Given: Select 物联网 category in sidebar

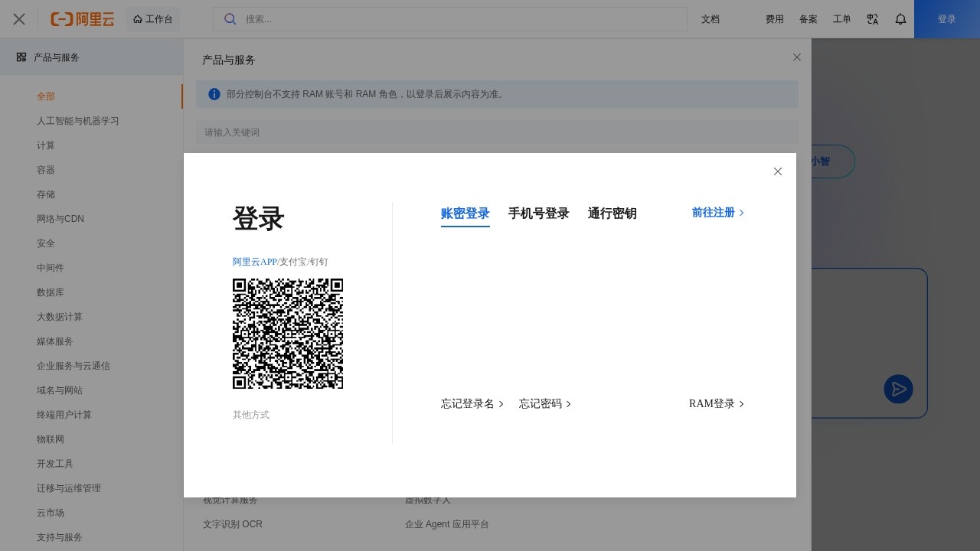Looking at the screenshot, I should 51,439.
